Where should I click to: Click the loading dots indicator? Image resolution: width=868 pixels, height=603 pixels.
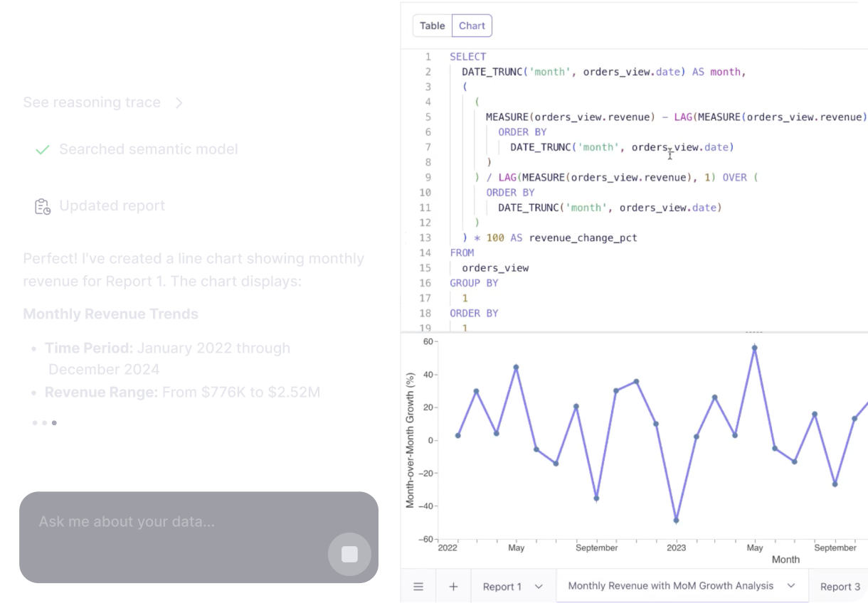click(44, 423)
